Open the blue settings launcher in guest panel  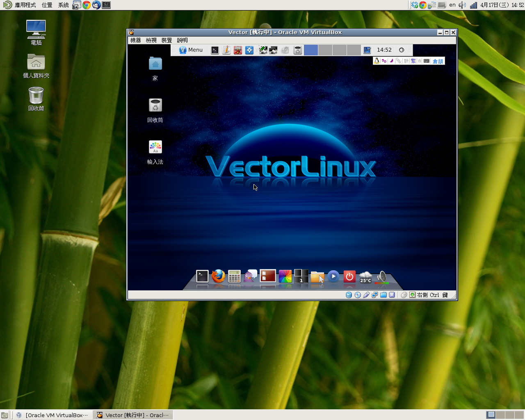click(x=249, y=50)
